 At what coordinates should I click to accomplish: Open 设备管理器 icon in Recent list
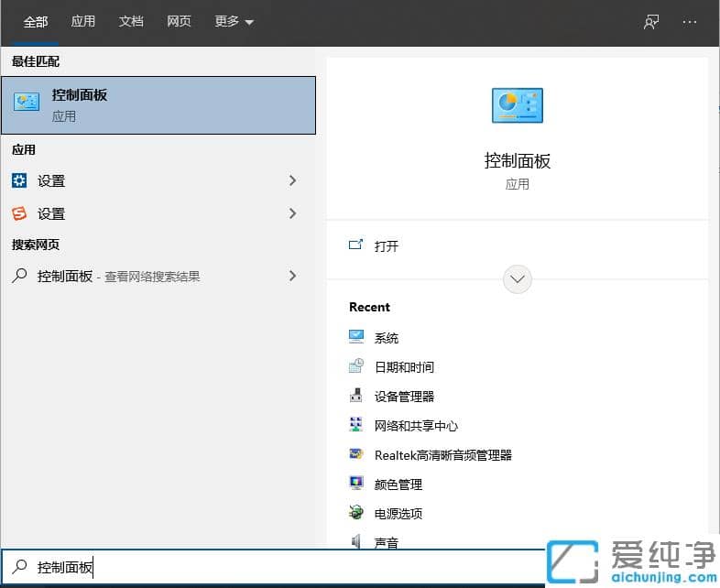[356, 396]
